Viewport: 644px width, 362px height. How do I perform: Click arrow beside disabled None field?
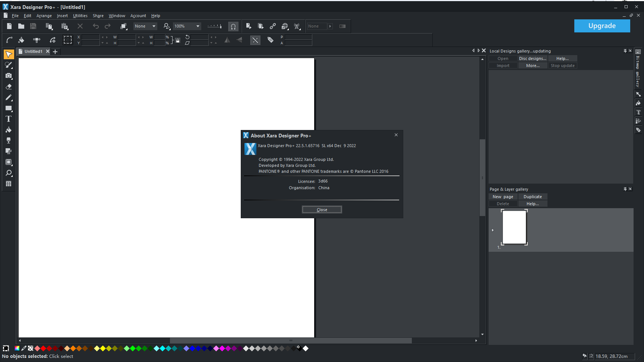(330, 26)
